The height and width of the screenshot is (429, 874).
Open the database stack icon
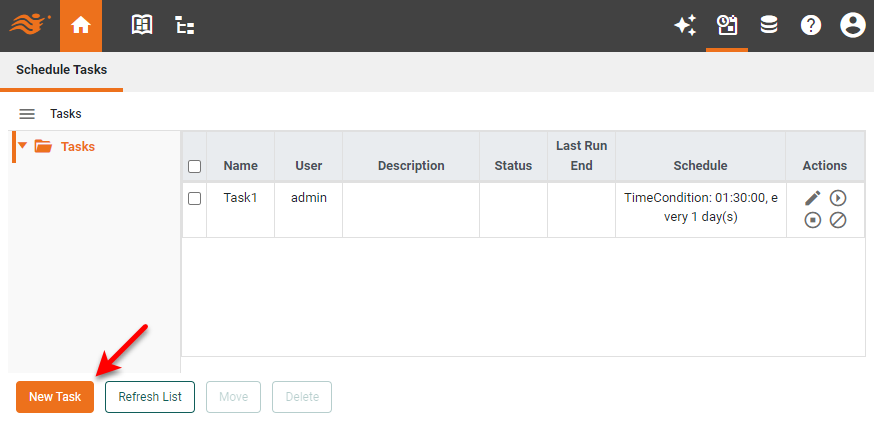769,26
